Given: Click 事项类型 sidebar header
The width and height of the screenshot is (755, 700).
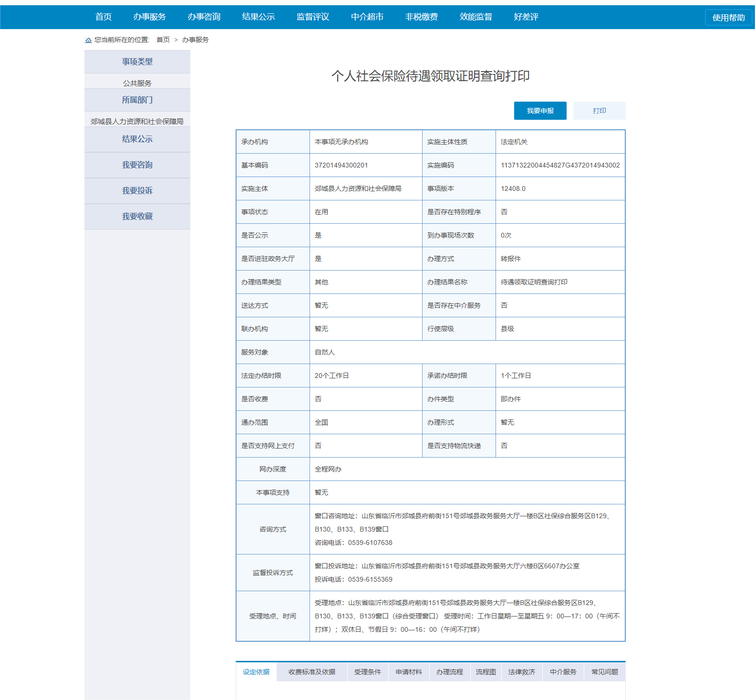Looking at the screenshot, I should click(x=137, y=62).
